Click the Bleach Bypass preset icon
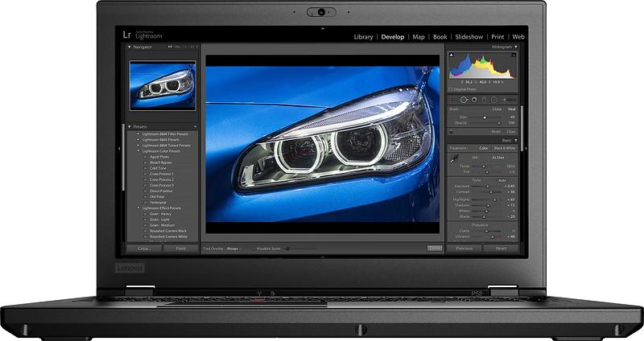Screen dimensions: 644x341 pos(146,162)
